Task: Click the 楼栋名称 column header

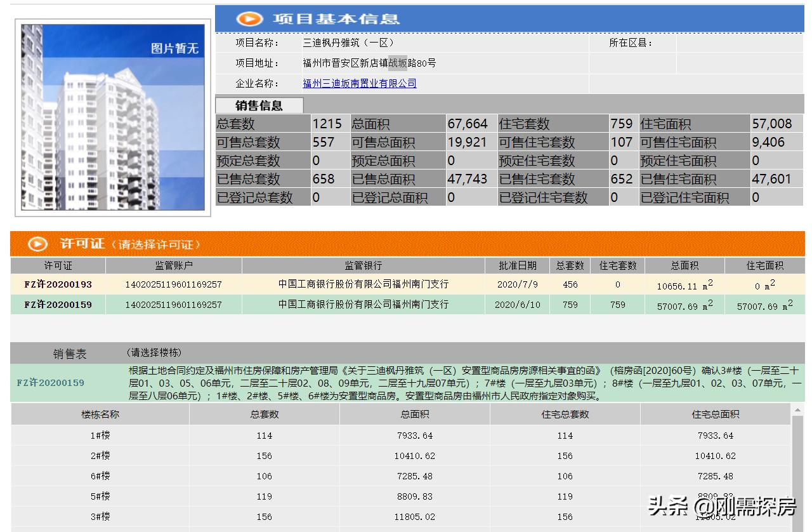Action: tap(98, 415)
